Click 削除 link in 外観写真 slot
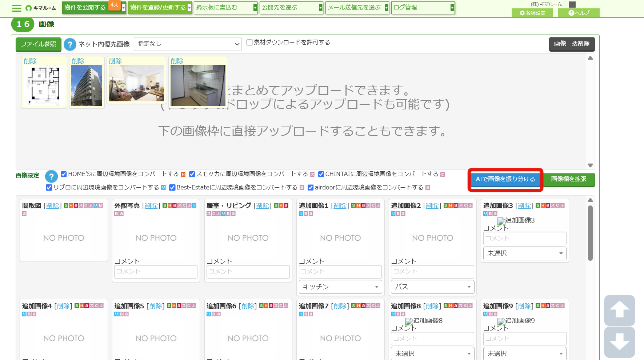 tap(151, 206)
